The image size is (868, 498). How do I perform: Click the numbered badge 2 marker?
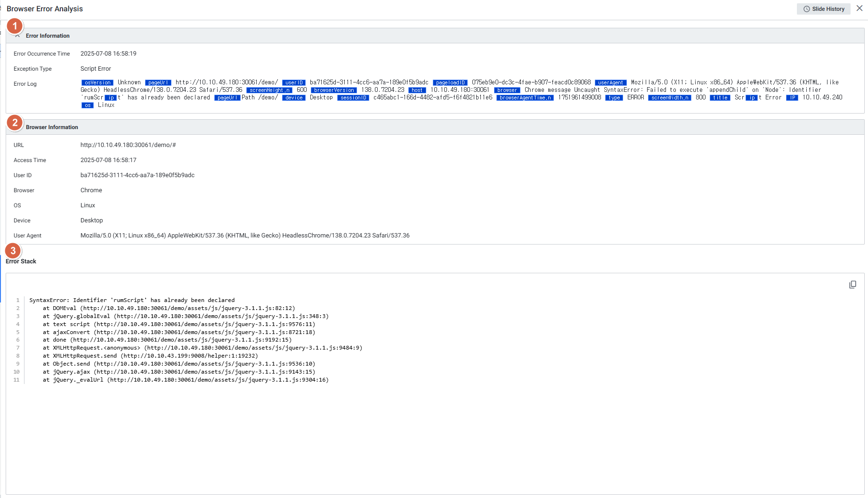(x=15, y=122)
